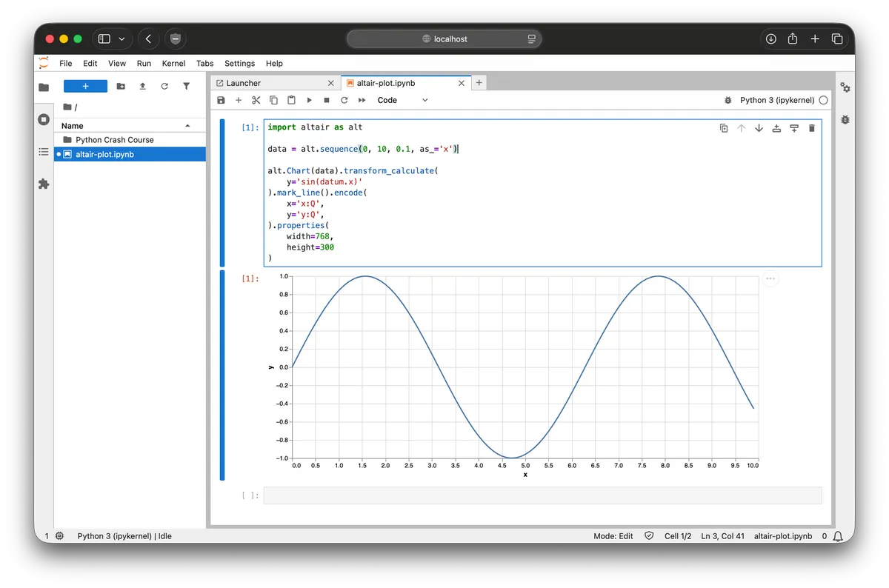Image resolution: width=889 pixels, height=588 pixels.
Task: Click into the first code cell editor
Action: (x=542, y=193)
